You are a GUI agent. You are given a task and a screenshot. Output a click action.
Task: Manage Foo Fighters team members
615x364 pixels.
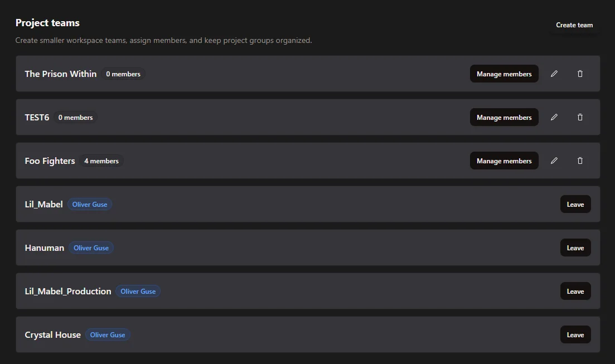point(504,161)
